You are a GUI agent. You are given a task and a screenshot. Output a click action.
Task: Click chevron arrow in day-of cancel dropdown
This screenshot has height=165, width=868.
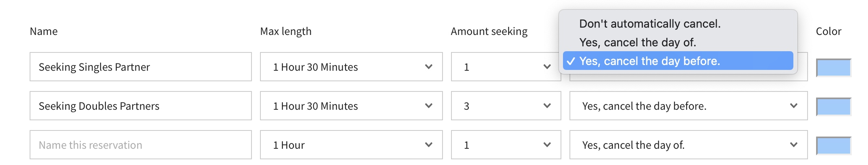794,145
